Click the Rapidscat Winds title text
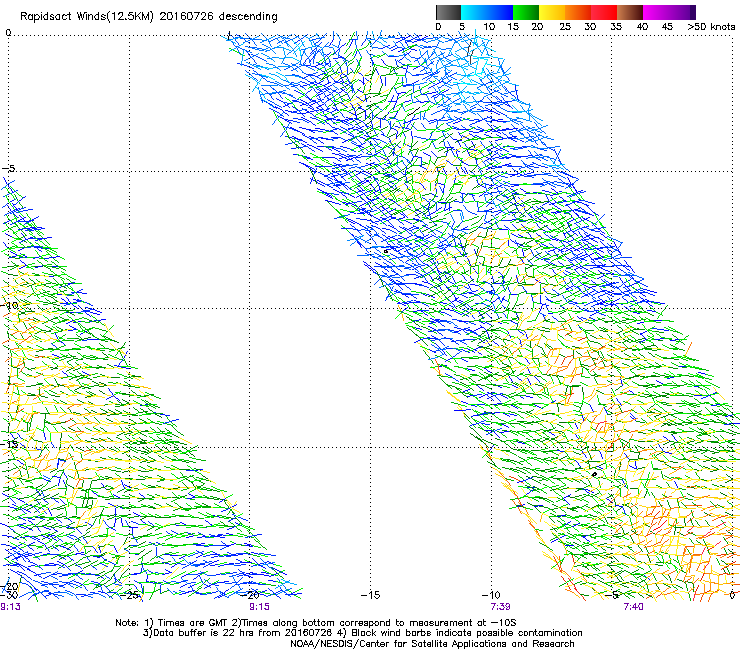 click(x=149, y=16)
